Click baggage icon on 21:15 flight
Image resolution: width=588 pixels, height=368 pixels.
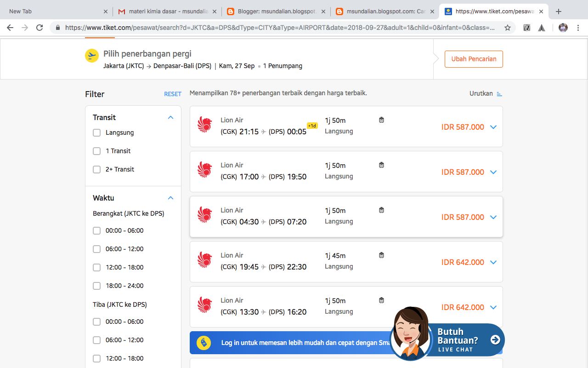click(x=381, y=120)
